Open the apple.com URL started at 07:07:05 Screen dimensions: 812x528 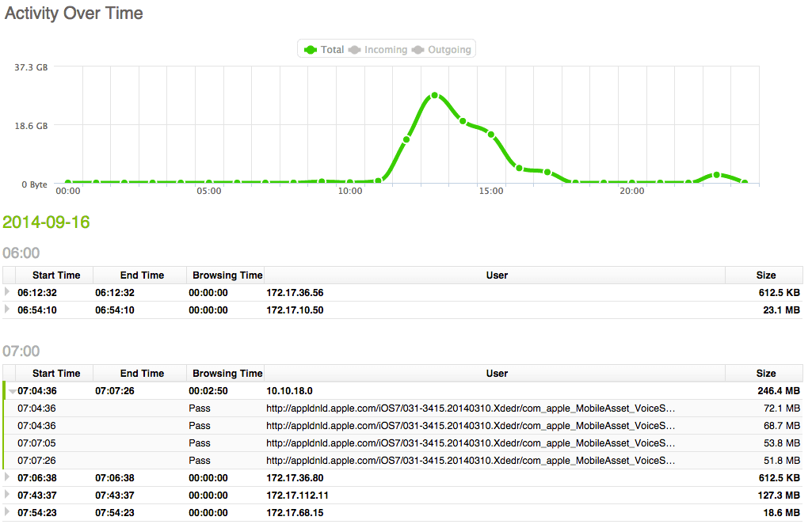pyautogui.click(x=471, y=443)
